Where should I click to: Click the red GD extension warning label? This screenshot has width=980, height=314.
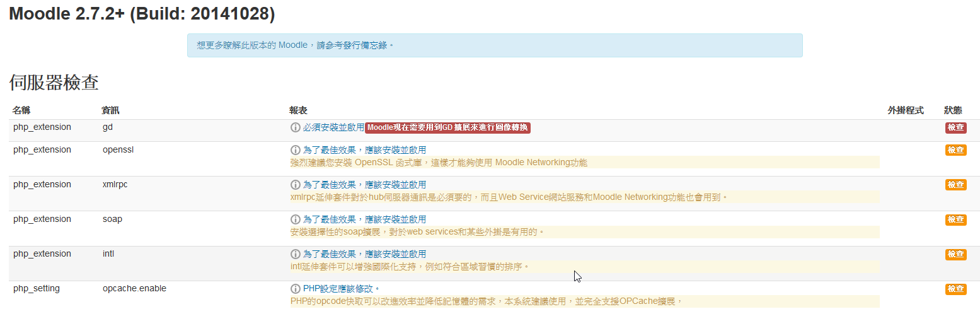tap(448, 127)
